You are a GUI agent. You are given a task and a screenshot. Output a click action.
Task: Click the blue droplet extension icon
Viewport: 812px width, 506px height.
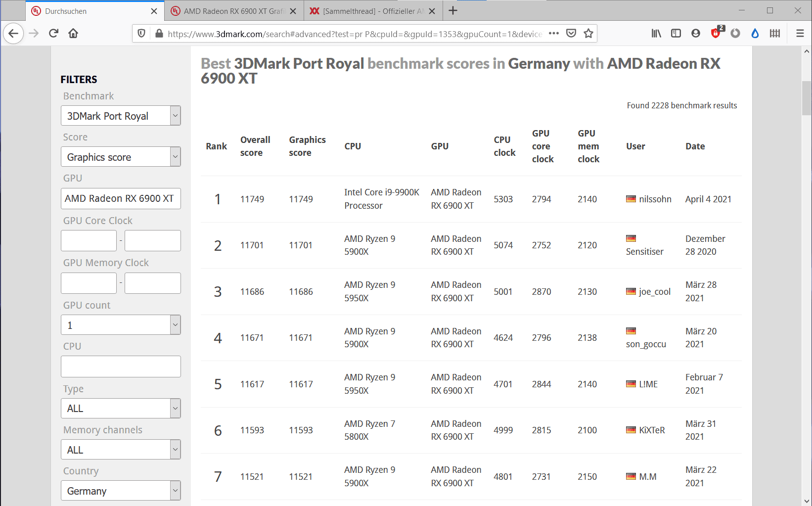tap(755, 33)
